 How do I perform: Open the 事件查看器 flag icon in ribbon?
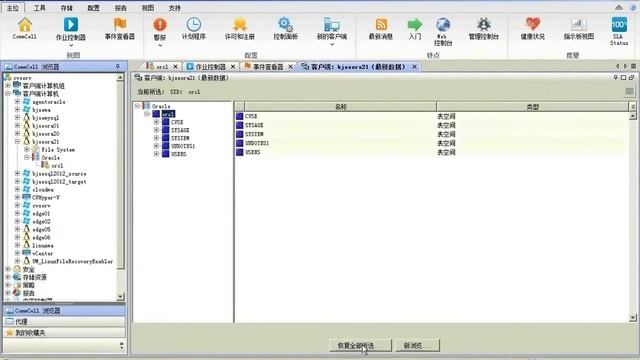(120, 24)
